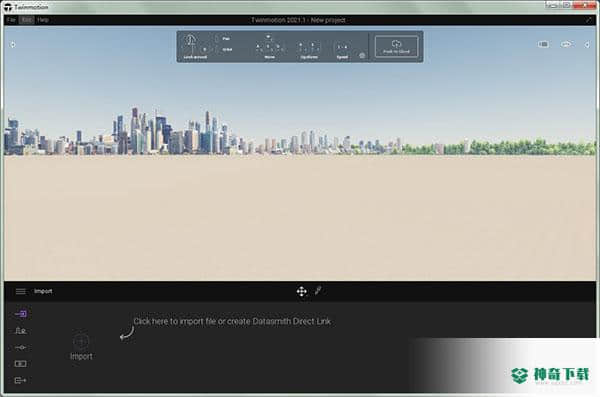The height and width of the screenshot is (397, 600).
Task: Toggle the viewport camera mode icon
Action: [x=543, y=44]
